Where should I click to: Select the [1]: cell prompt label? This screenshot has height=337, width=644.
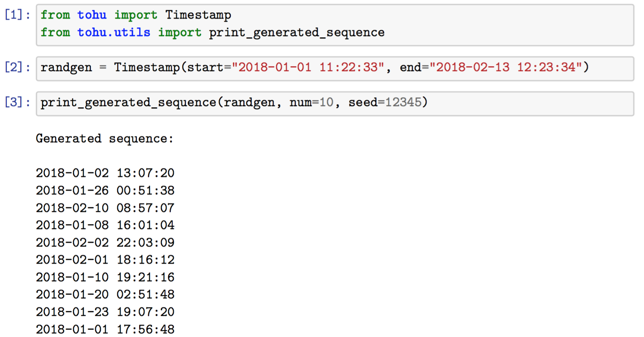tap(17, 15)
